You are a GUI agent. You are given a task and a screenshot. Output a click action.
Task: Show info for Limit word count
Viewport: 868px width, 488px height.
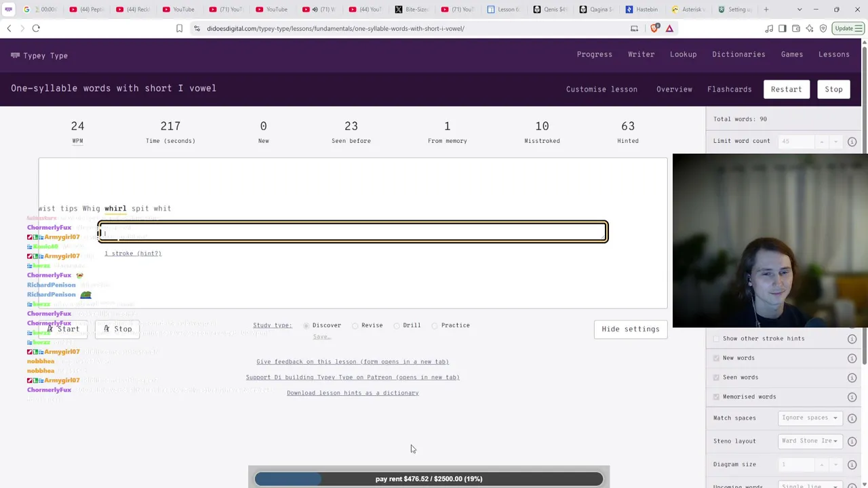coord(852,142)
